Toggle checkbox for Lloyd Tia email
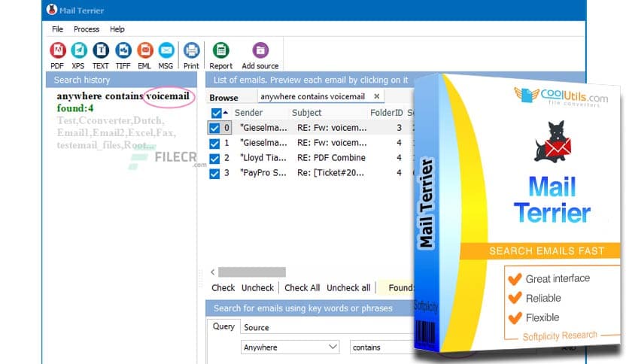This screenshot has width=629, height=364. (214, 159)
